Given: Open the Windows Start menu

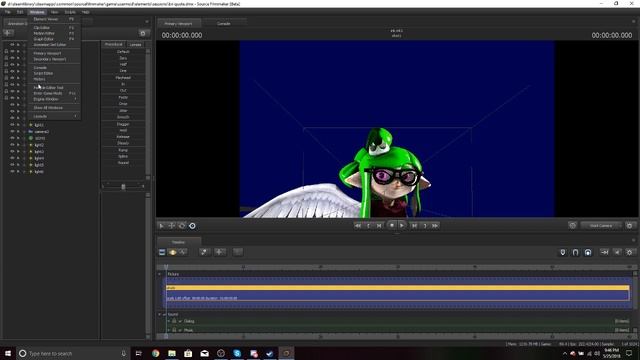Looking at the screenshot, I should (x=8, y=353).
